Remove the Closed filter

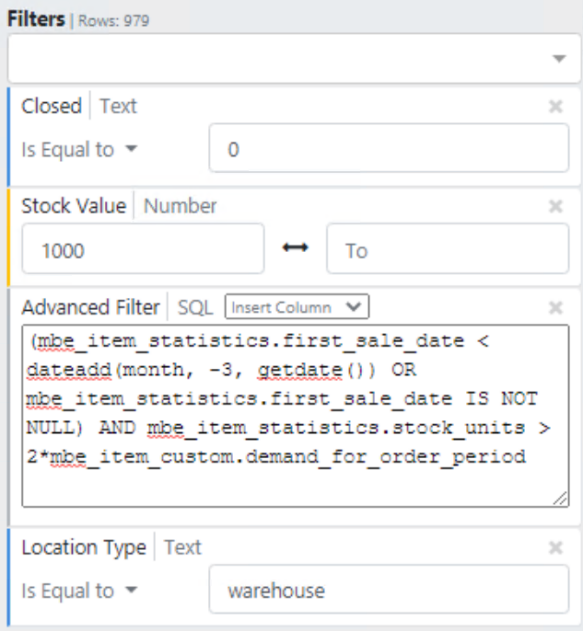click(556, 107)
